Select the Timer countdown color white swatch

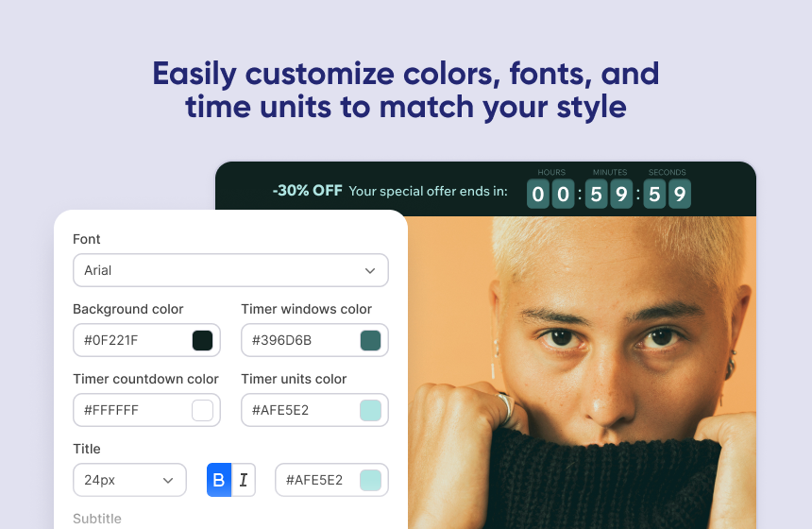tap(202, 410)
